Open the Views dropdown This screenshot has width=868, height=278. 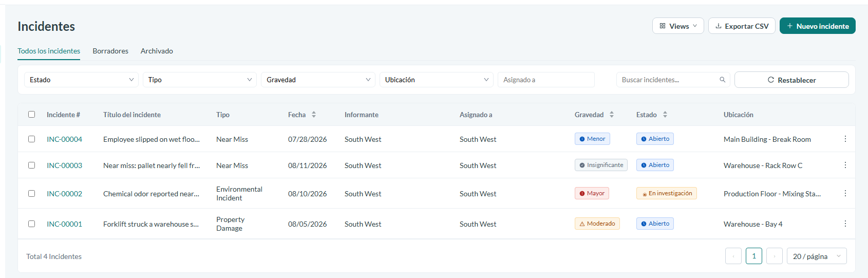coord(678,26)
